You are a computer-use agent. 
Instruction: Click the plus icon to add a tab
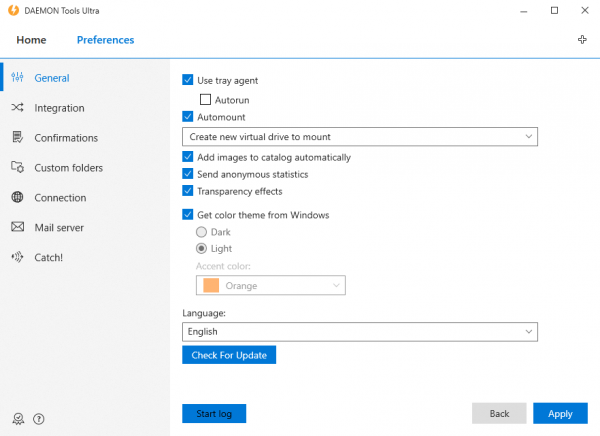[582, 39]
